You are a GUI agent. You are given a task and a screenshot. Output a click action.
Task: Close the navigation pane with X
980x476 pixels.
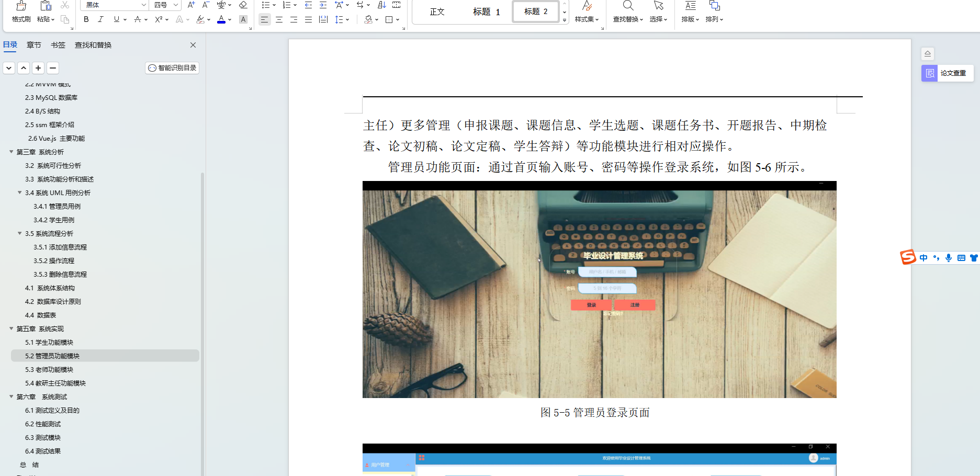tap(193, 45)
